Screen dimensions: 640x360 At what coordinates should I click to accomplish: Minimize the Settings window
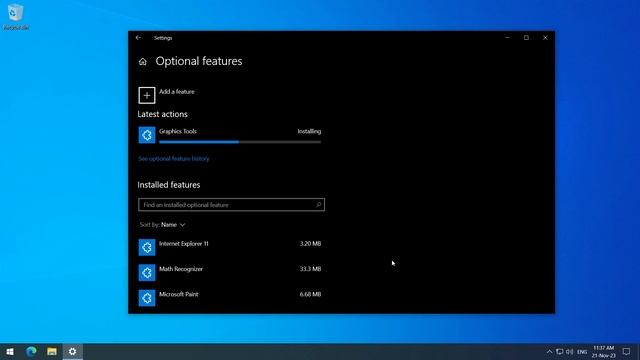[507, 38]
